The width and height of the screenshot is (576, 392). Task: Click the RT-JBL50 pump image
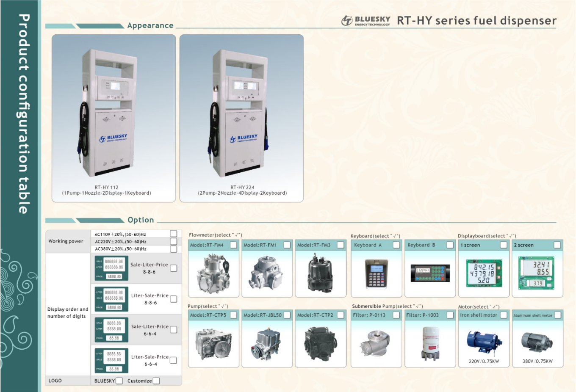[266, 343]
